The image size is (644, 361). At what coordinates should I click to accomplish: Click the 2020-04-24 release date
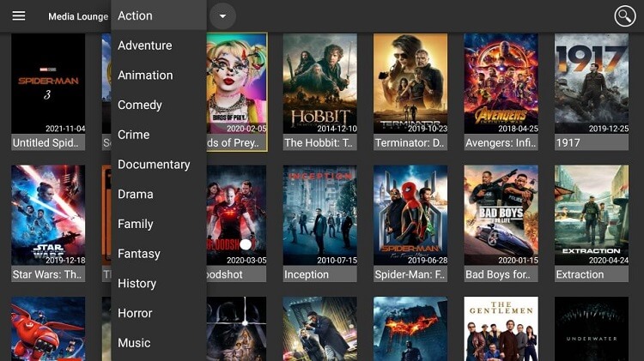[x=608, y=261]
